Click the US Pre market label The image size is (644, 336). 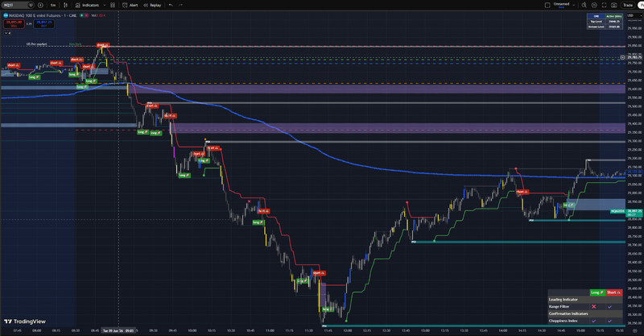[x=36, y=44]
